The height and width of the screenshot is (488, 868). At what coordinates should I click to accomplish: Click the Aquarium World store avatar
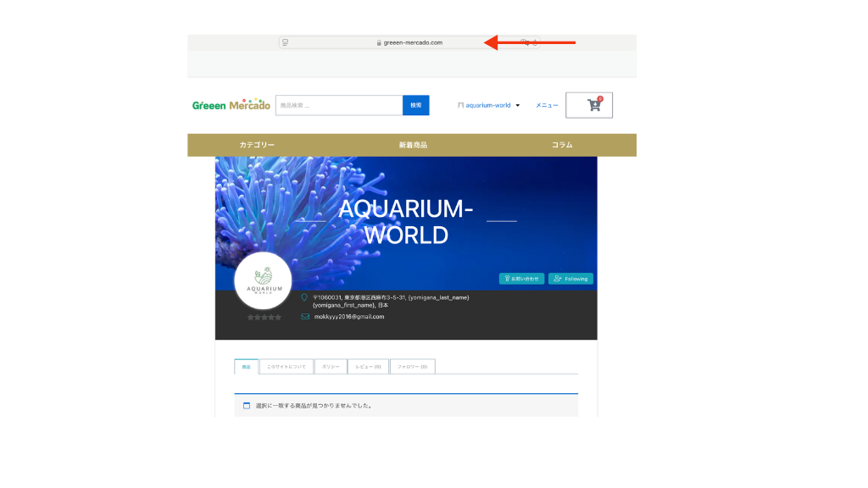pos(263,281)
